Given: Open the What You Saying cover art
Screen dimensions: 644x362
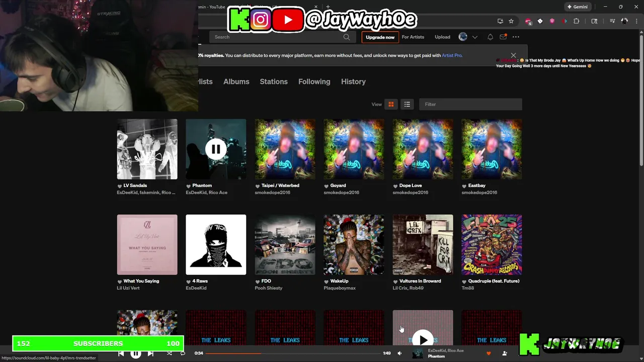Looking at the screenshot, I should pos(147,245).
